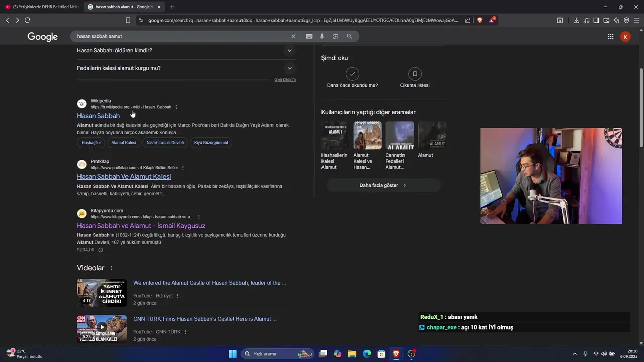
Task: Go to Google home via the logo
Action: point(43,37)
